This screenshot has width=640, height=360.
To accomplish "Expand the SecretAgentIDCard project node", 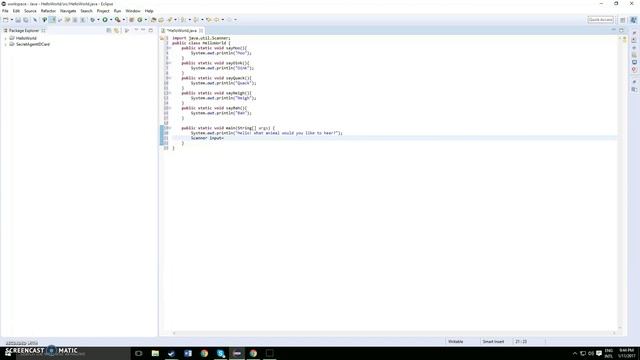I will point(5,44).
